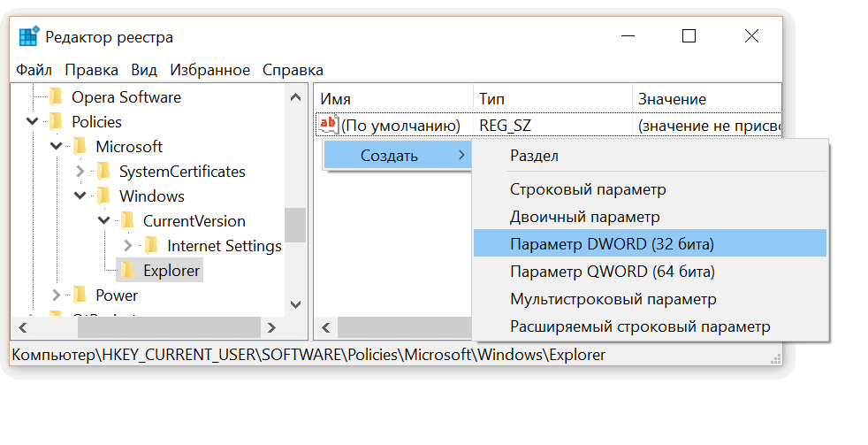Select the Windows tree item label
Screen dimensions: 868x445
click(x=152, y=196)
